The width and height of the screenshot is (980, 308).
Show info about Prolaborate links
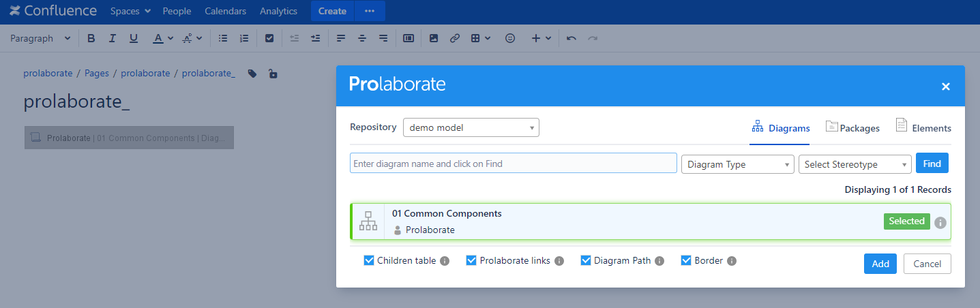(559, 261)
